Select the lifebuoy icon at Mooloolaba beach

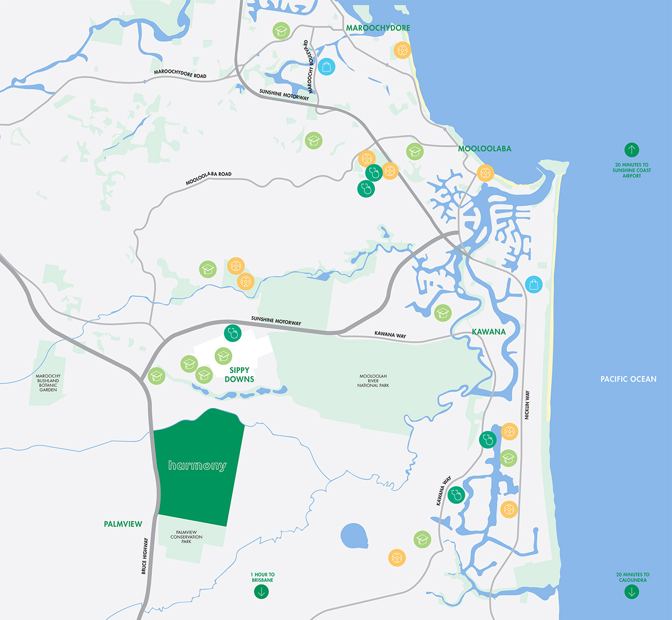(485, 173)
